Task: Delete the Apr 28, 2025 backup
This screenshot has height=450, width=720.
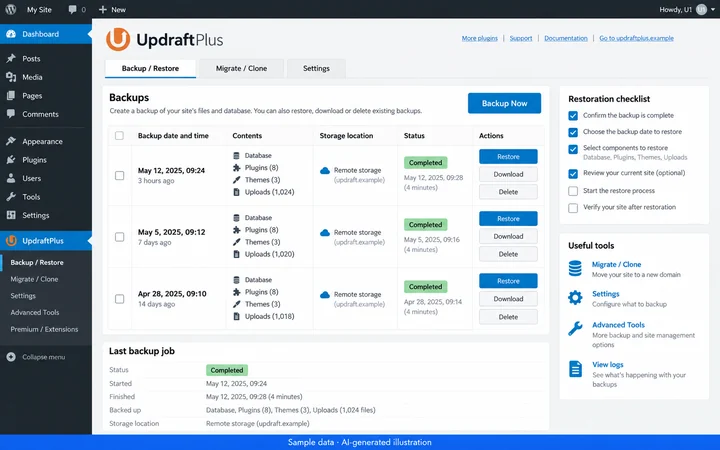Action: pos(508,317)
